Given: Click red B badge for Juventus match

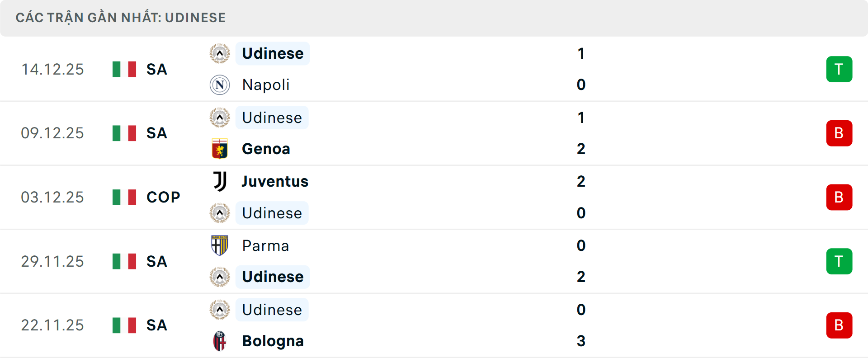Looking at the screenshot, I should click(x=839, y=197).
